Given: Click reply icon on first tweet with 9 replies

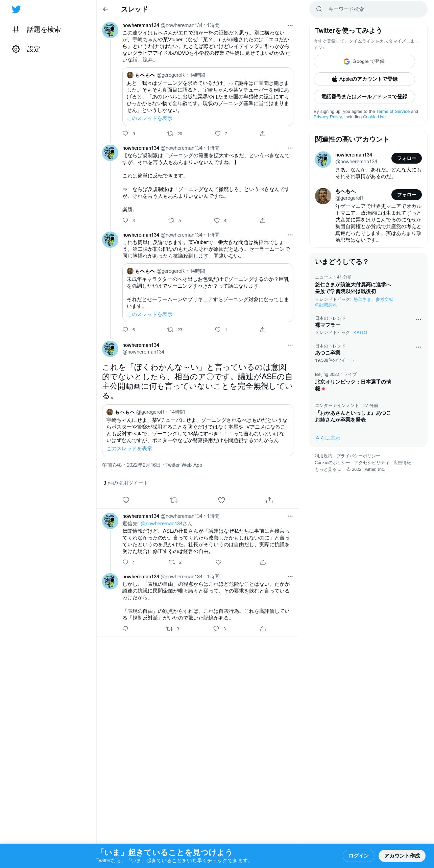Looking at the screenshot, I should 125,134.
